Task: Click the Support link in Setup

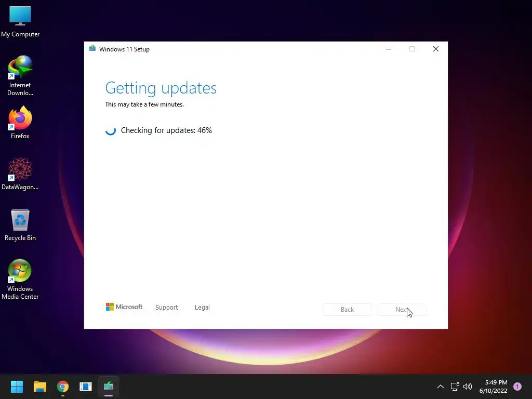Action: (x=167, y=308)
